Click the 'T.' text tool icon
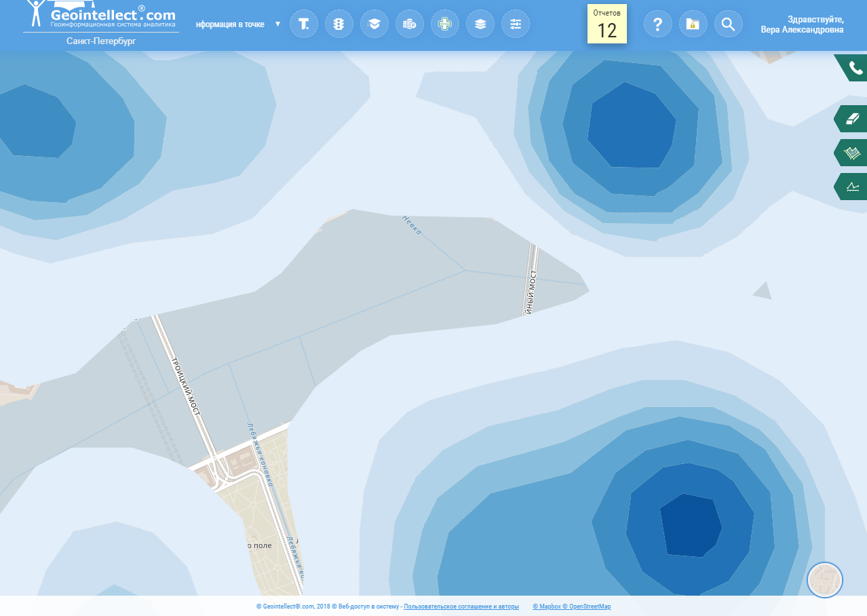The width and height of the screenshot is (867, 616). pos(304,24)
